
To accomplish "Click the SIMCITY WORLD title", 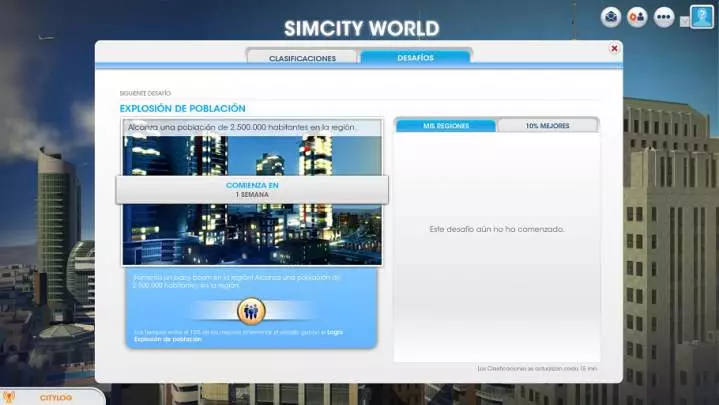I will [x=361, y=28].
